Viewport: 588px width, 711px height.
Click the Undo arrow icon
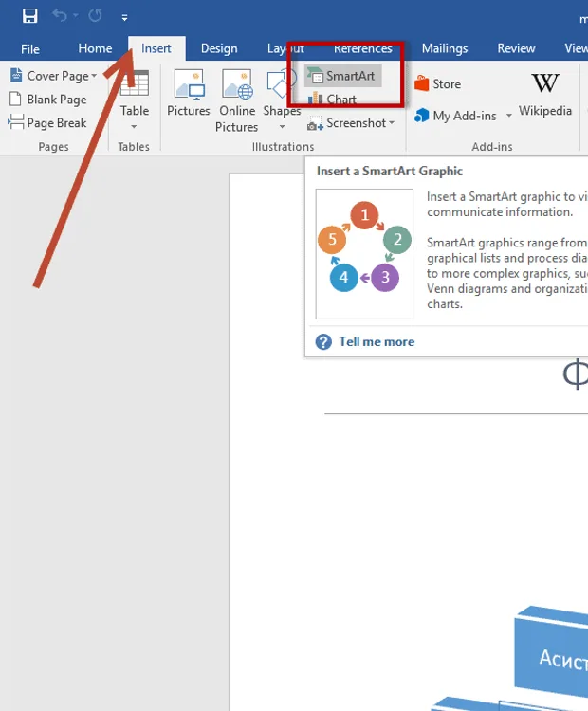(x=60, y=15)
